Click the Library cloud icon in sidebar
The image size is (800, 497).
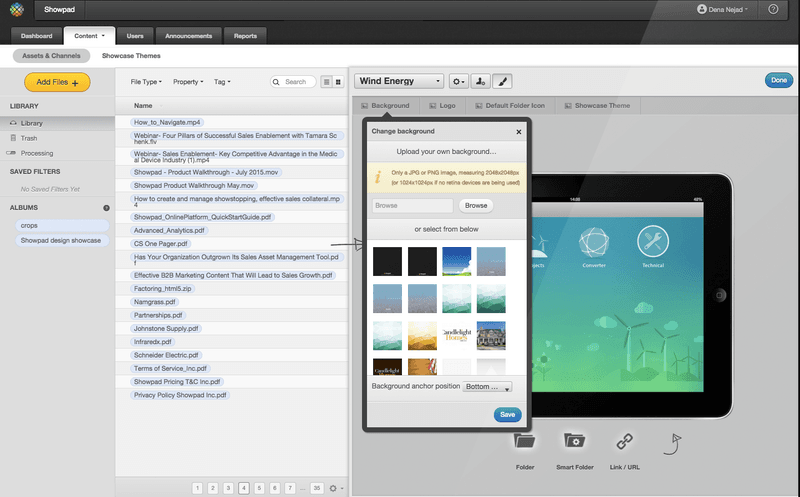click(13, 123)
